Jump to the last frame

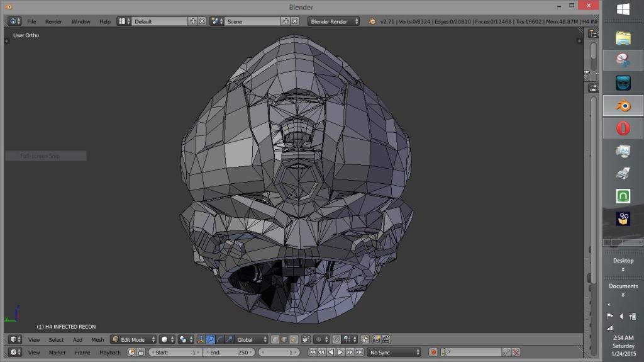[x=359, y=352]
